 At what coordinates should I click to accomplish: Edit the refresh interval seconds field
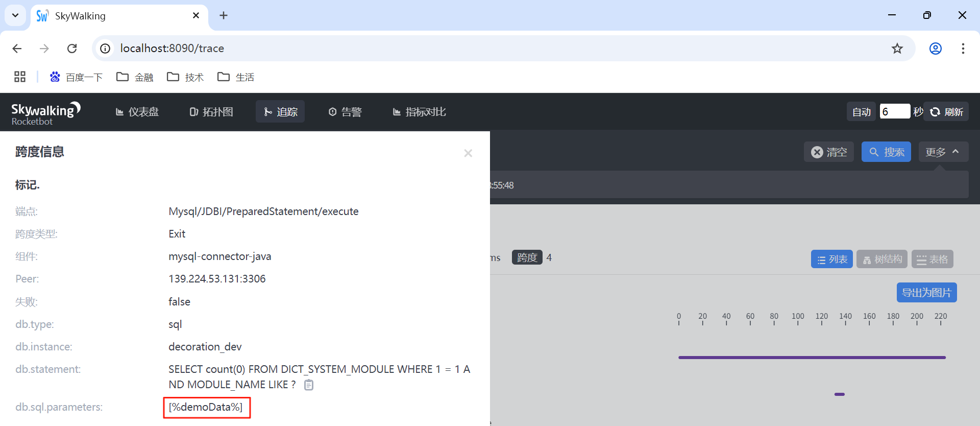895,111
